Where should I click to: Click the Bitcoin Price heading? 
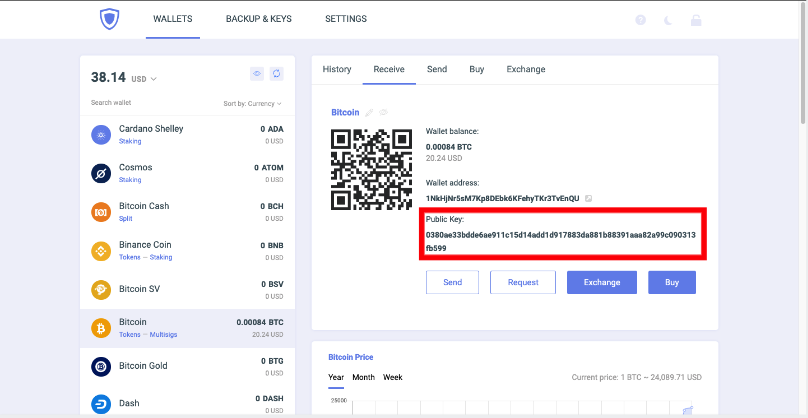(351, 357)
